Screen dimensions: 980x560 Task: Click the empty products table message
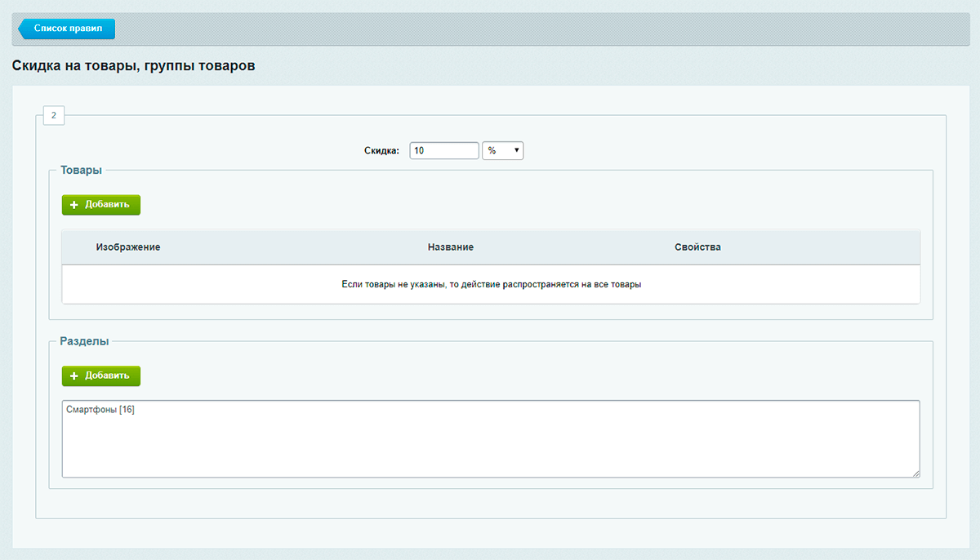[x=491, y=285]
